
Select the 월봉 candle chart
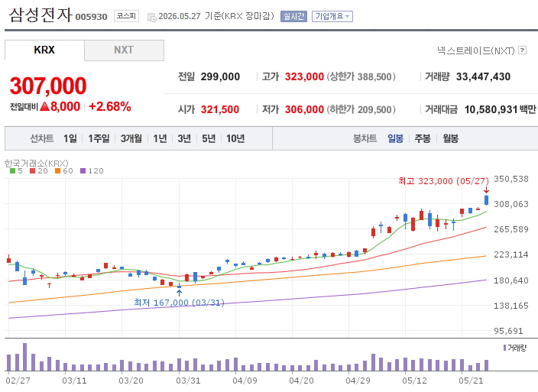coord(450,138)
